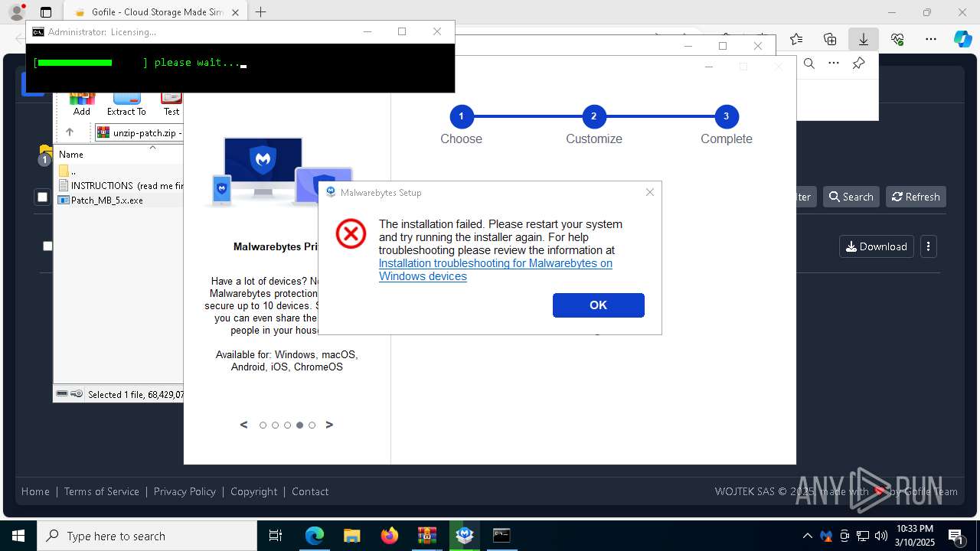Click step 1 Choose in installer progress

(461, 116)
